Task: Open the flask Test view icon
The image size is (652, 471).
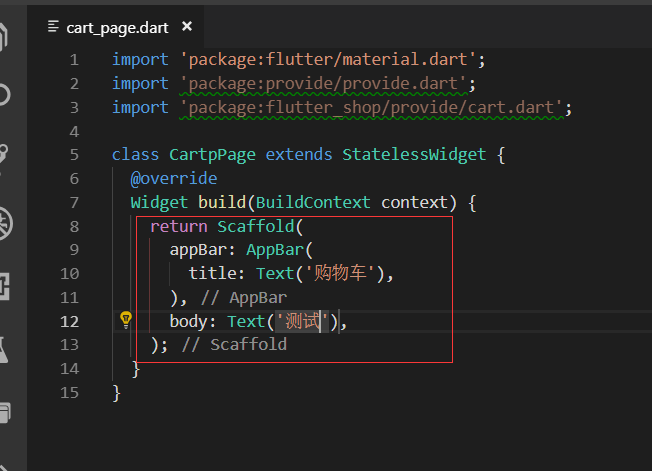Action: (x=4, y=350)
